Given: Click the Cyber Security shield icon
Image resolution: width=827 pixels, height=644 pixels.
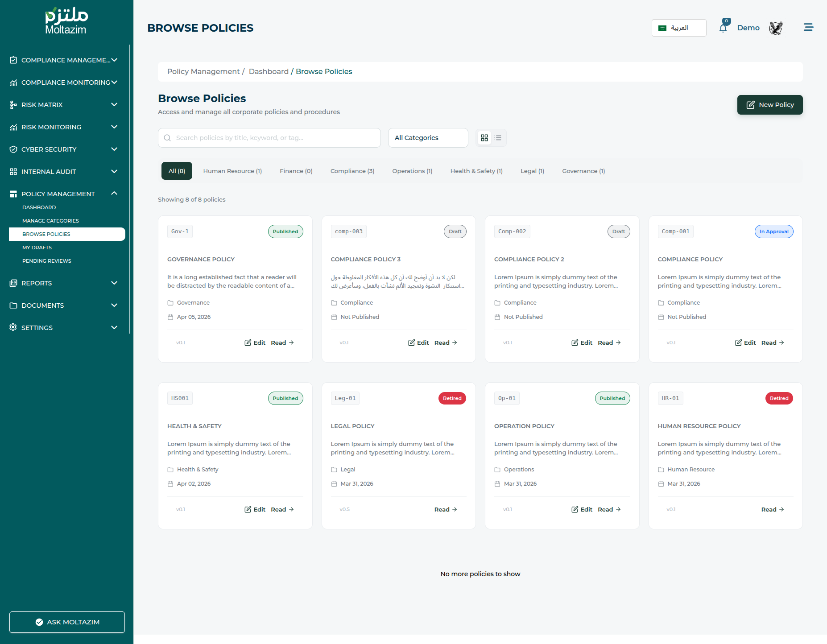Looking at the screenshot, I should point(13,149).
